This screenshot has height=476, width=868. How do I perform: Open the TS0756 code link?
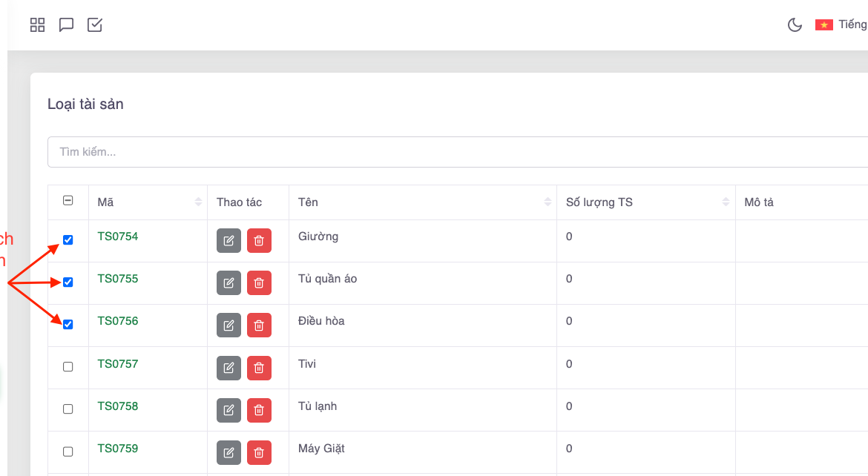[118, 321]
